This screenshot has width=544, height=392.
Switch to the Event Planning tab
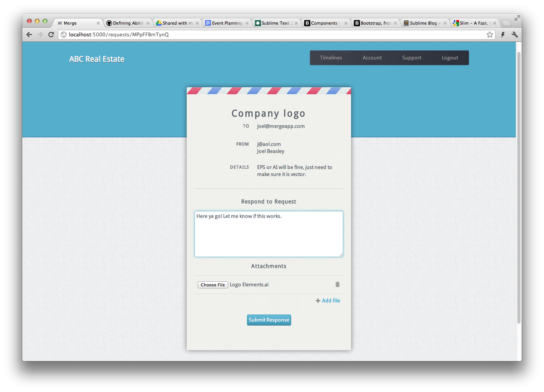[227, 23]
